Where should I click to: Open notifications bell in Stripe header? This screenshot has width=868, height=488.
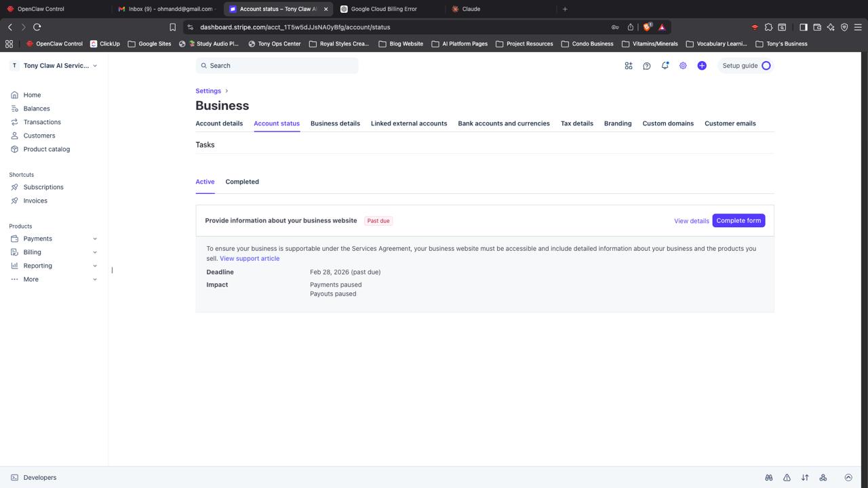[x=665, y=66]
